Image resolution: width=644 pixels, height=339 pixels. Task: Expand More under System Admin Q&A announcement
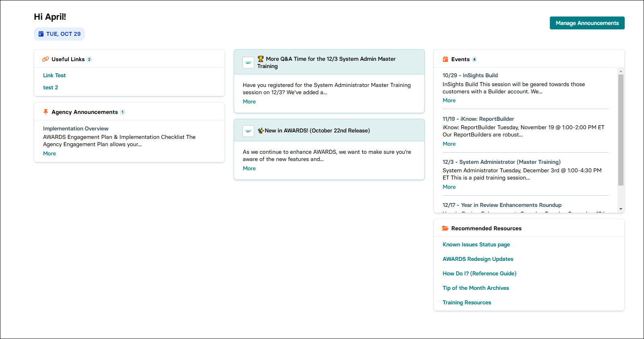point(249,101)
